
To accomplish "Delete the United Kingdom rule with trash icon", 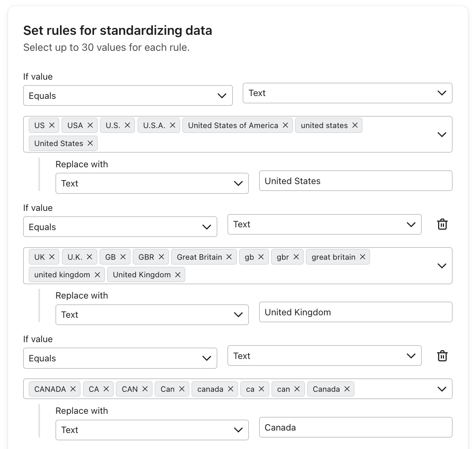I will click(x=442, y=225).
